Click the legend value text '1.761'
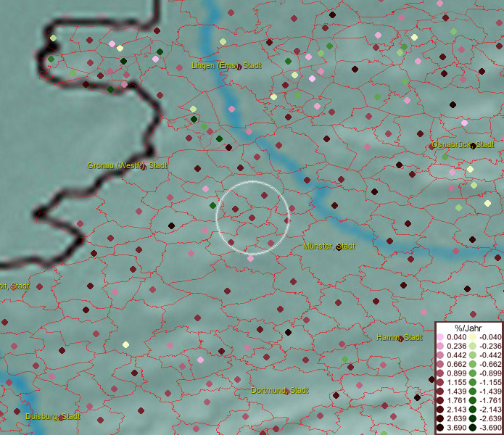Viewport: 504px width, 435px height. tap(456, 401)
